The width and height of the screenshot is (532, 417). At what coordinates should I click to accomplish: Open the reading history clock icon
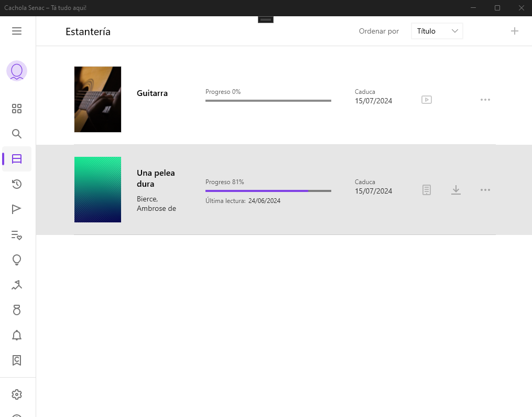pyautogui.click(x=17, y=184)
